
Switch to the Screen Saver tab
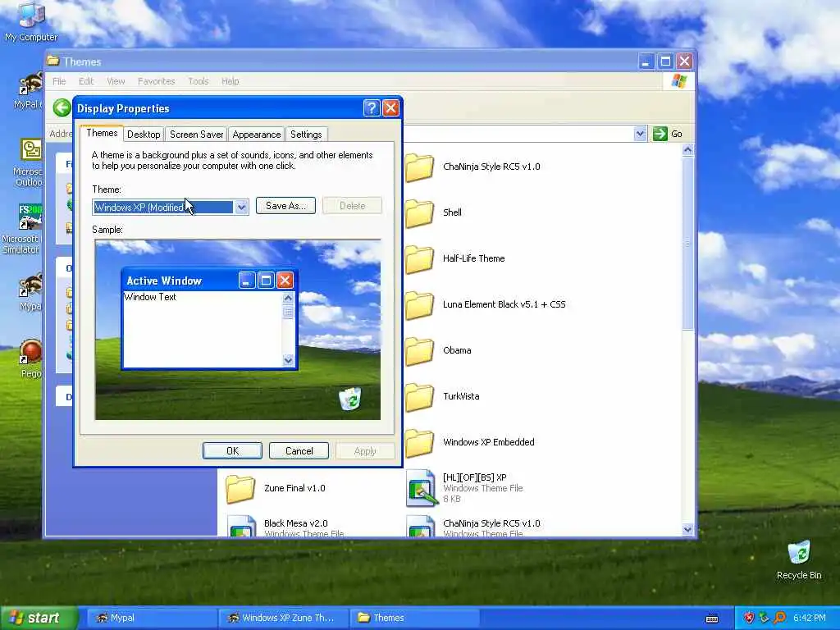pos(196,135)
